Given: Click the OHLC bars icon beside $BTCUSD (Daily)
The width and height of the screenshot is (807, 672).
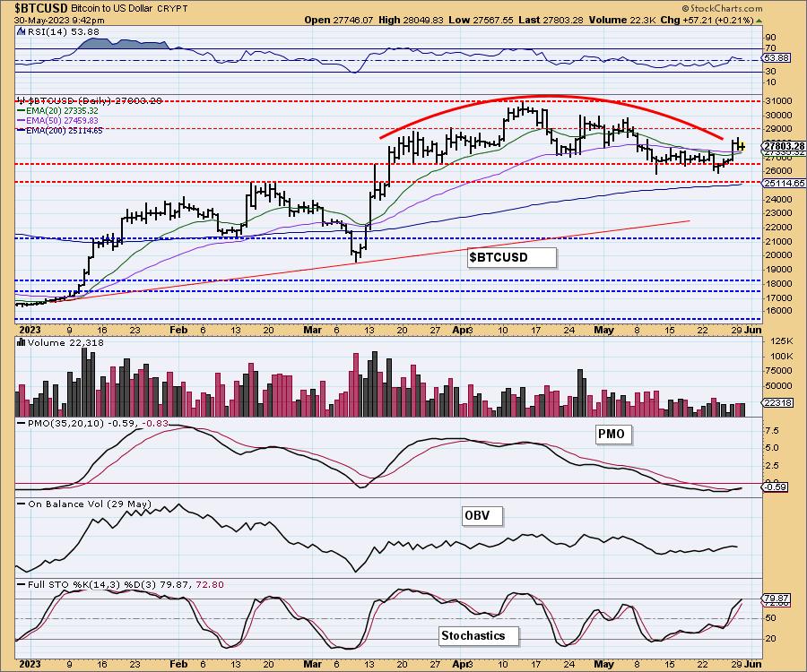Looking at the screenshot, I should click(x=22, y=100).
